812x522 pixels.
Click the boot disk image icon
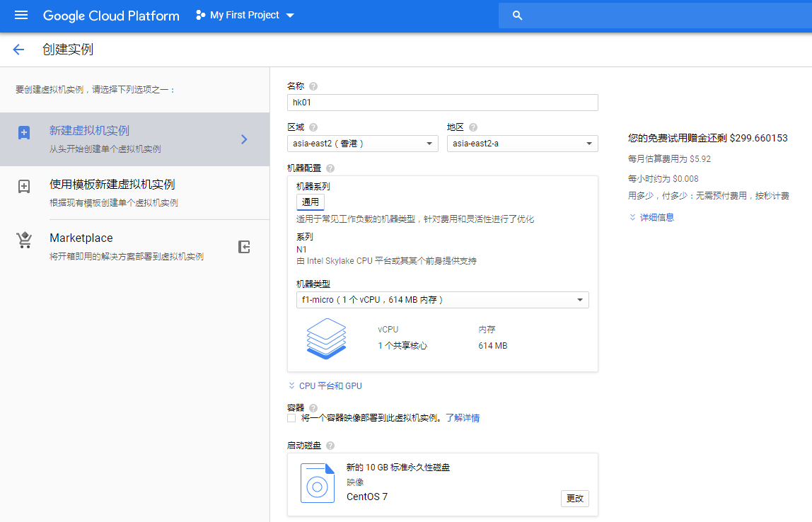click(318, 483)
